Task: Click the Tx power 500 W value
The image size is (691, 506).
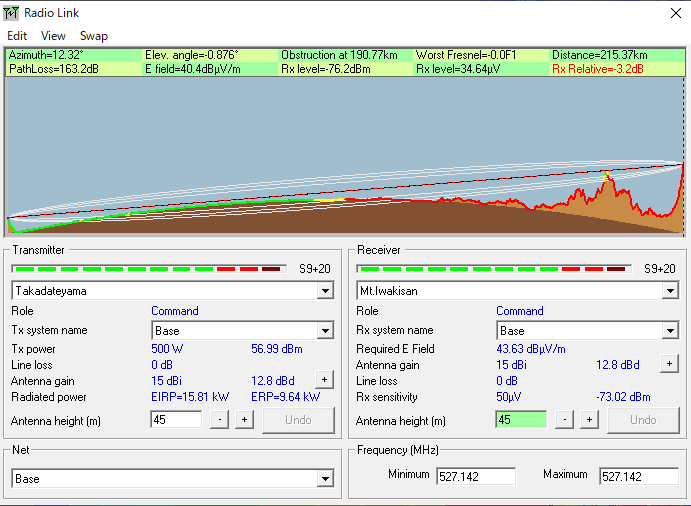Action: (x=167, y=349)
